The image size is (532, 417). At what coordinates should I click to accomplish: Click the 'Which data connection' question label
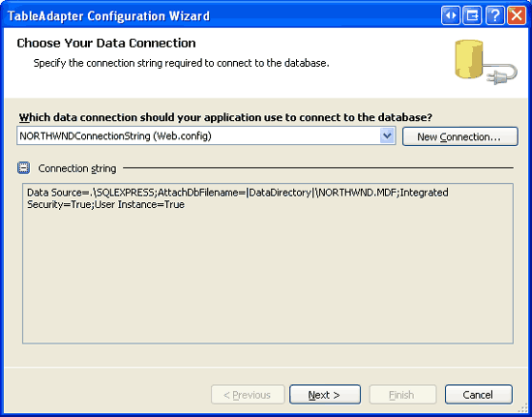tap(225, 117)
